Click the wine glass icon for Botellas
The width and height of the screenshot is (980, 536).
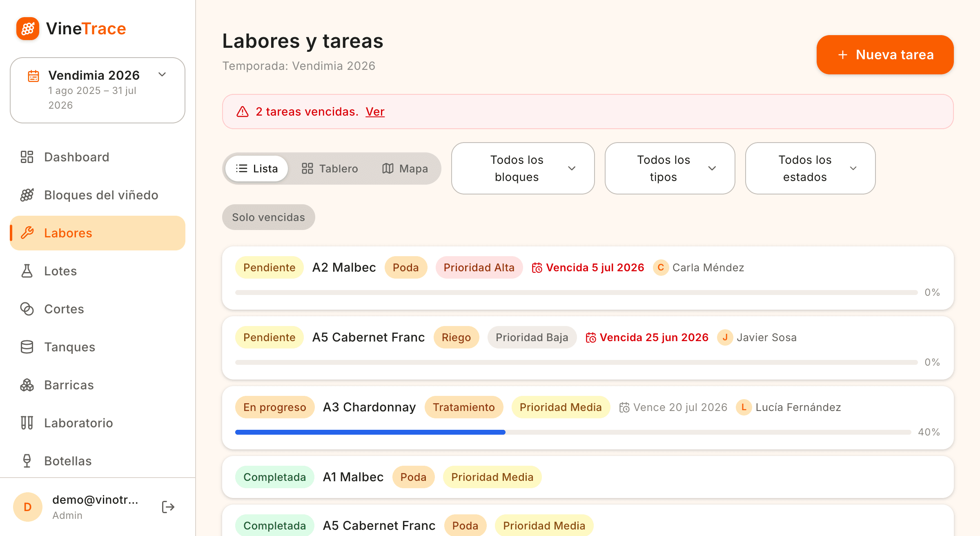[x=27, y=461]
